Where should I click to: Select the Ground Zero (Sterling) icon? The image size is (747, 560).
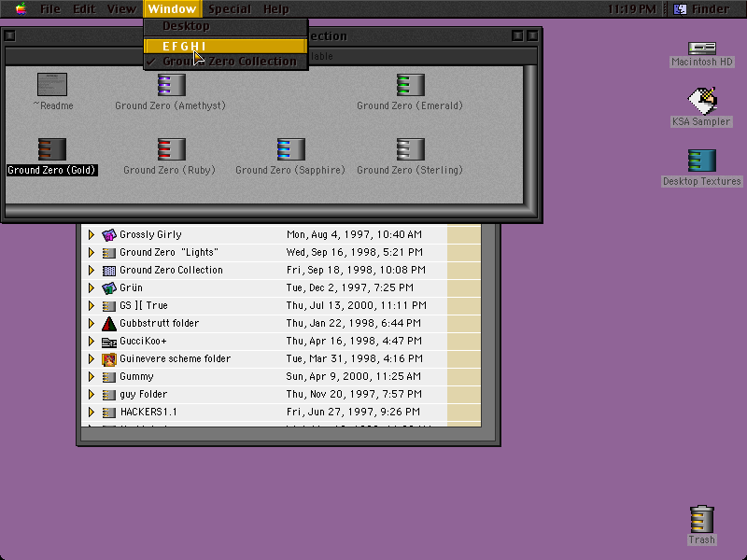[410, 149]
